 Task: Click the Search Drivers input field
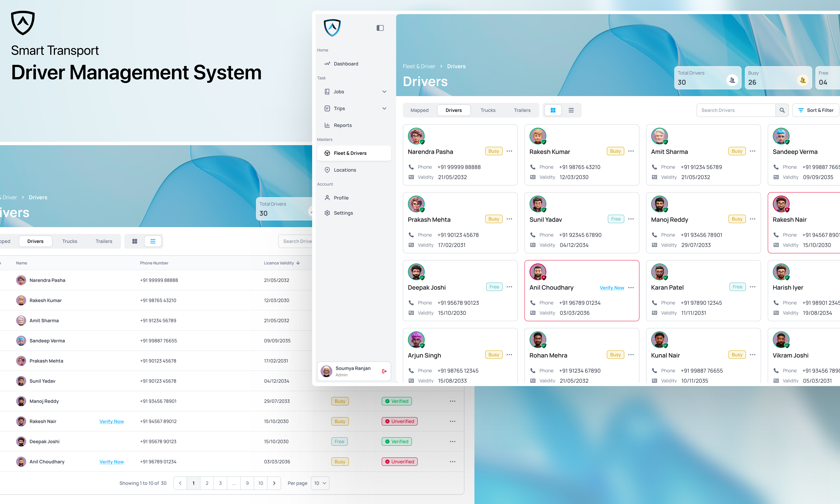pyautogui.click(x=736, y=110)
